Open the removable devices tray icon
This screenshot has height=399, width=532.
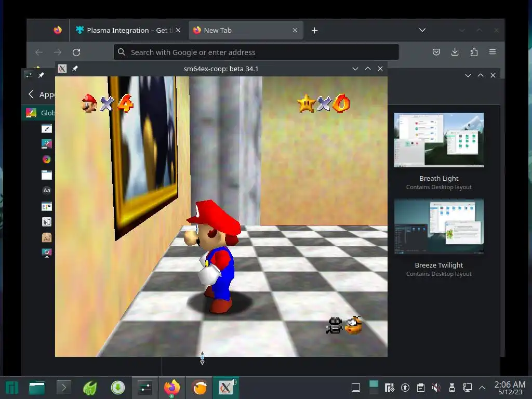(452, 388)
